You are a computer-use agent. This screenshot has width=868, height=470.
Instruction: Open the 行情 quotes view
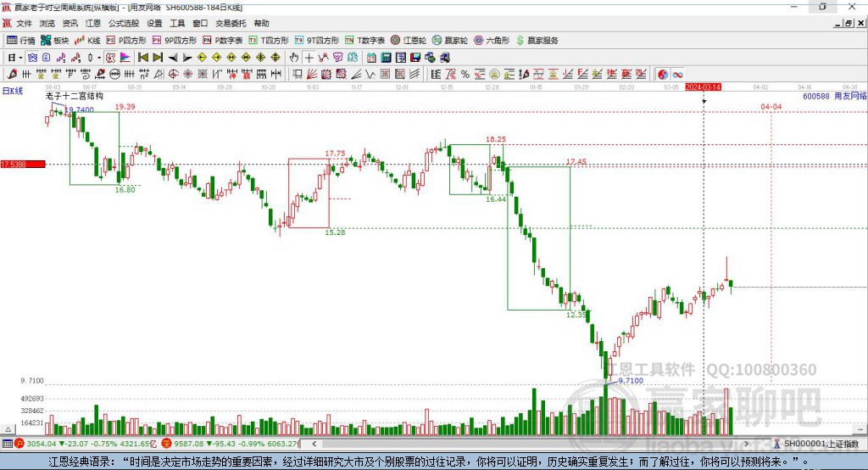pos(21,41)
